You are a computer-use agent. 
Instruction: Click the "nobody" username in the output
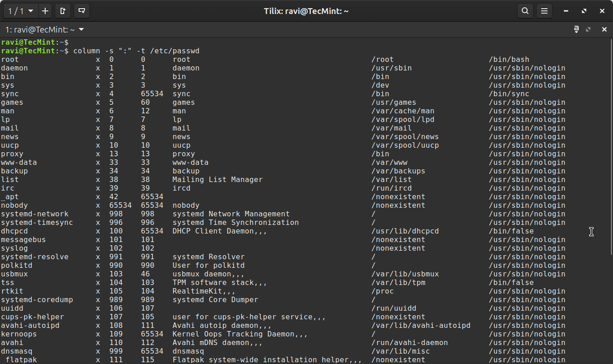coord(14,205)
